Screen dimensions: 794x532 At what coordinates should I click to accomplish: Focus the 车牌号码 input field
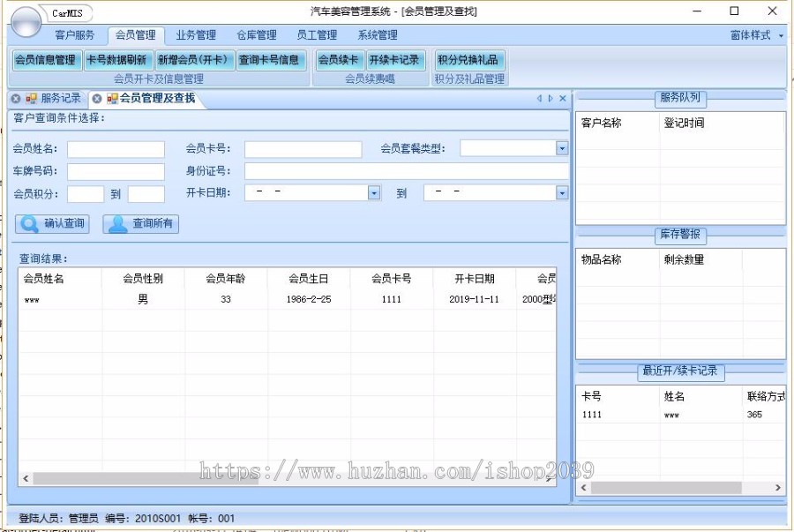coord(116,171)
